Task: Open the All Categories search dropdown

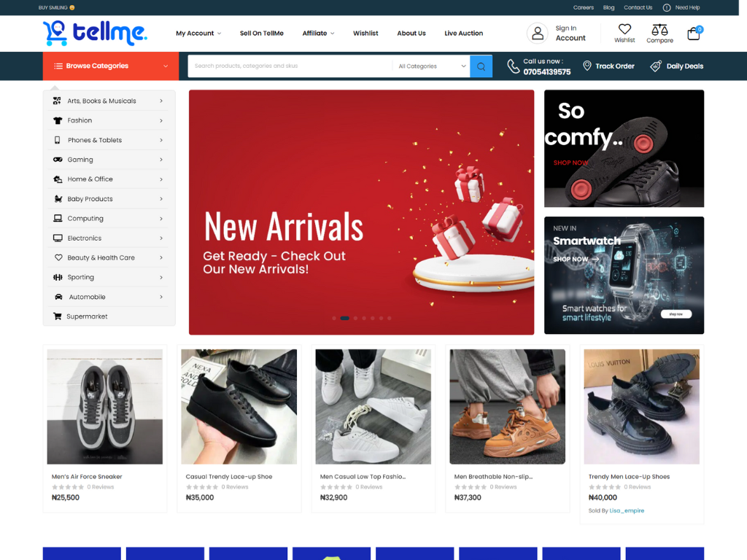Action: [432, 66]
